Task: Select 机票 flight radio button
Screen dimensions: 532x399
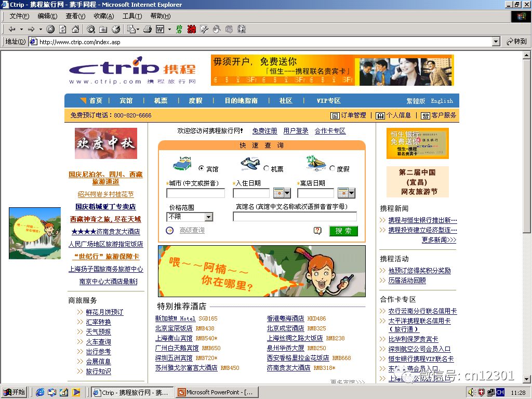Action: [x=267, y=168]
